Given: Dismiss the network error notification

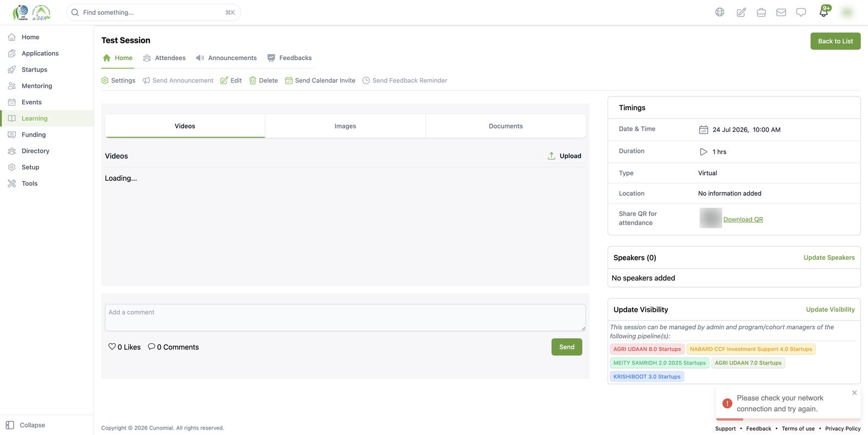Looking at the screenshot, I should [x=854, y=393].
